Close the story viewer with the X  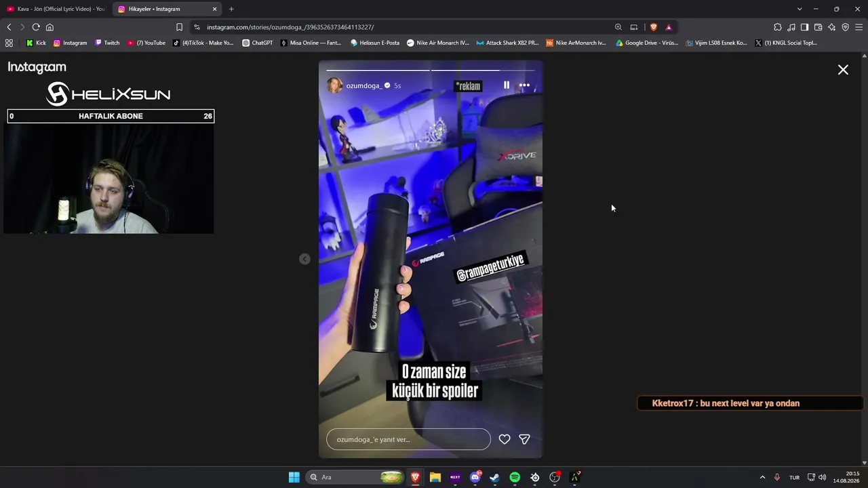843,70
